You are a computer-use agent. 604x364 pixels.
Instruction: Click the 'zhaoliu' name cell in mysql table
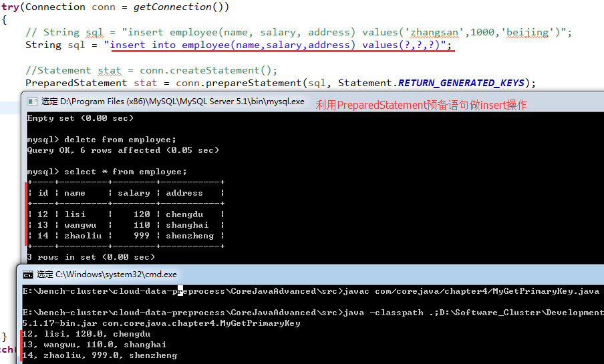point(83,236)
